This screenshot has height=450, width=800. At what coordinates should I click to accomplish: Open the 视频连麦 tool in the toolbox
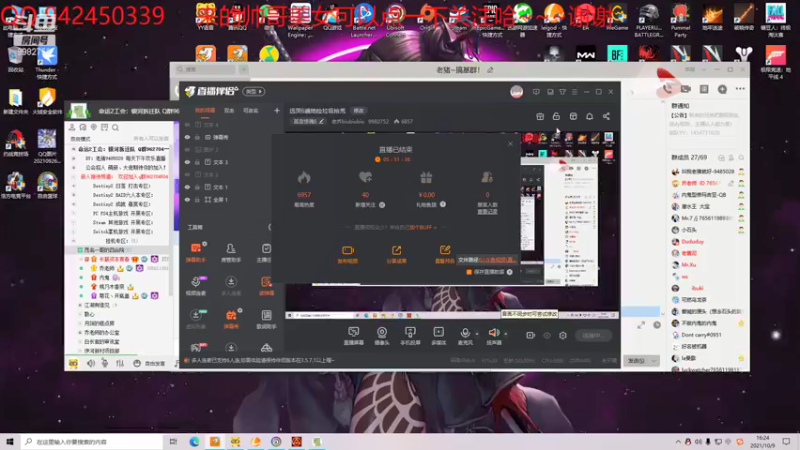(x=195, y=286)
